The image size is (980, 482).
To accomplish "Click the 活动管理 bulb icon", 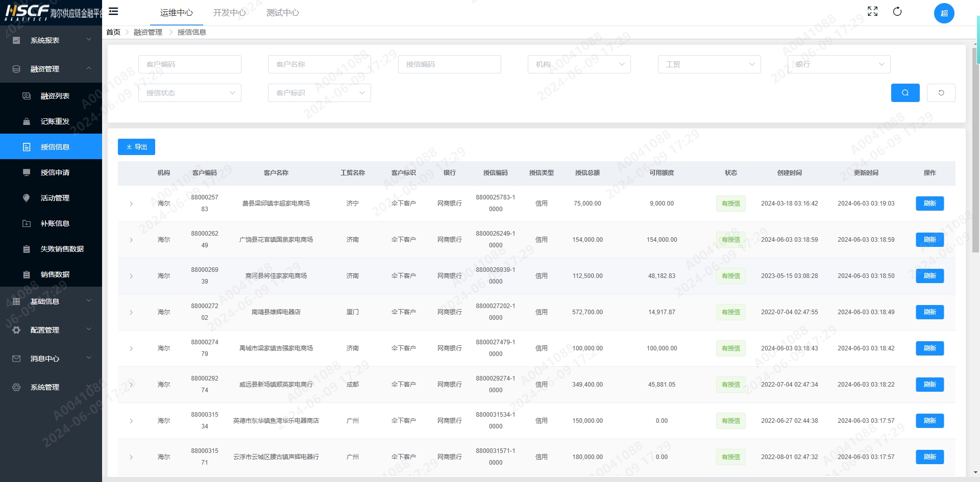I will pos(27,198).
